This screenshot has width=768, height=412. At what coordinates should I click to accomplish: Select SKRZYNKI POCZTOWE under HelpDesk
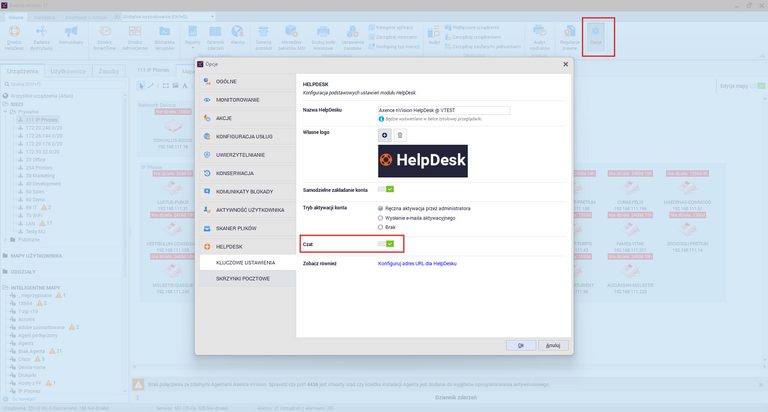point(248,278)
